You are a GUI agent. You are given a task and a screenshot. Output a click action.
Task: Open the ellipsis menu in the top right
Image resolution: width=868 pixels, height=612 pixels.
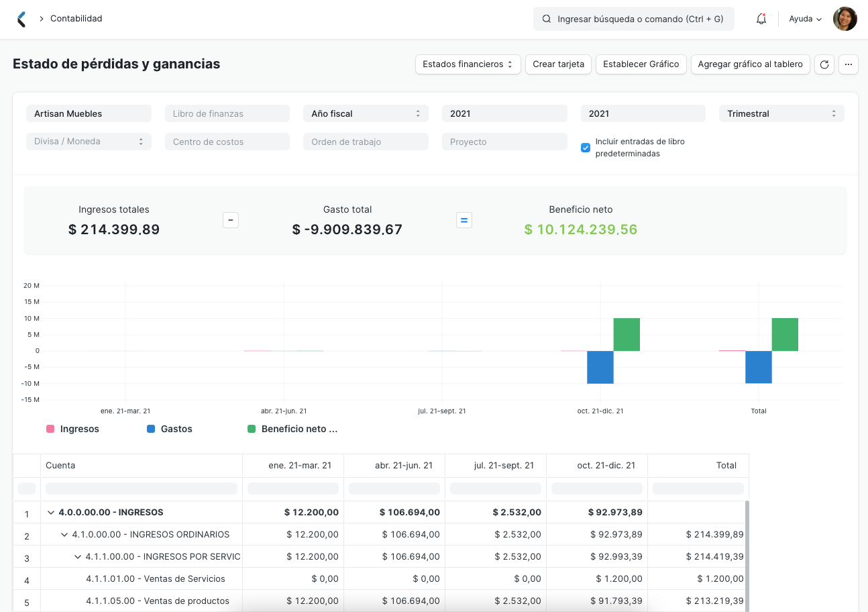(849, 64)
